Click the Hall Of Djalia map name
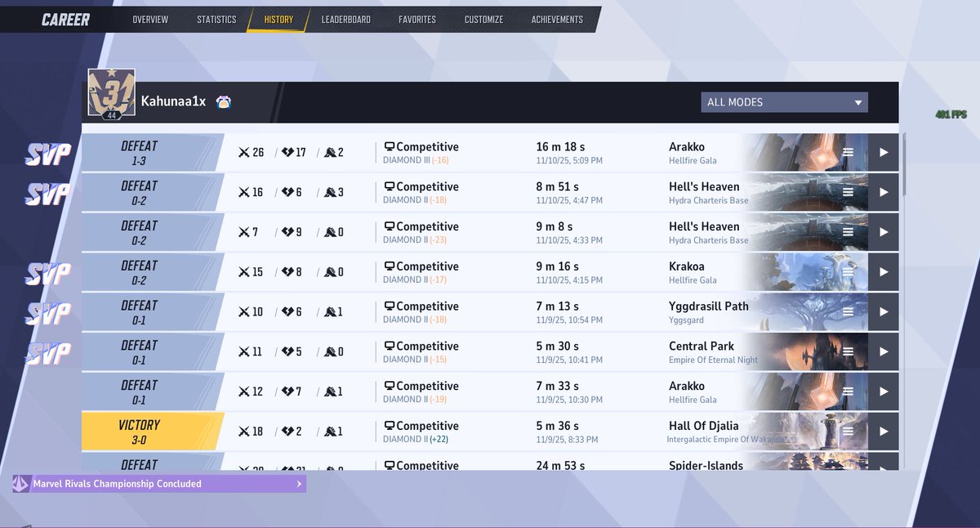The image size is (980, 528). [x=704, y=426]
